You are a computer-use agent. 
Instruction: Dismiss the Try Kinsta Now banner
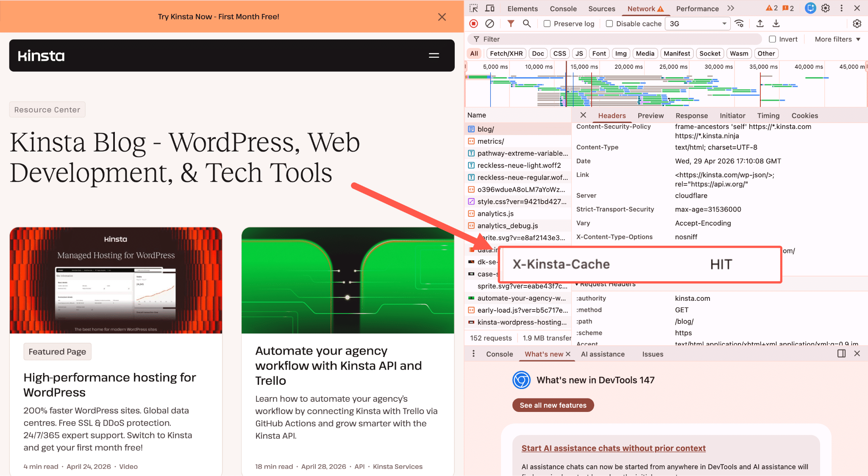(x=442, y=17)
